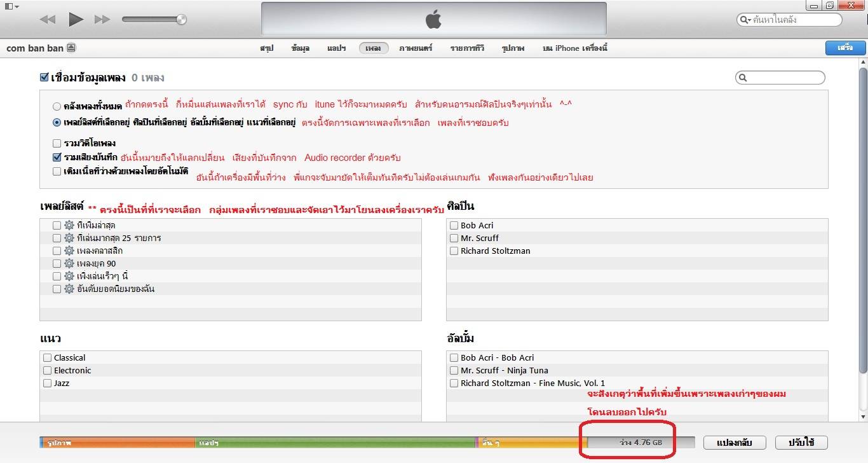
Task: Click the Play button
Action: pos(76,20)
